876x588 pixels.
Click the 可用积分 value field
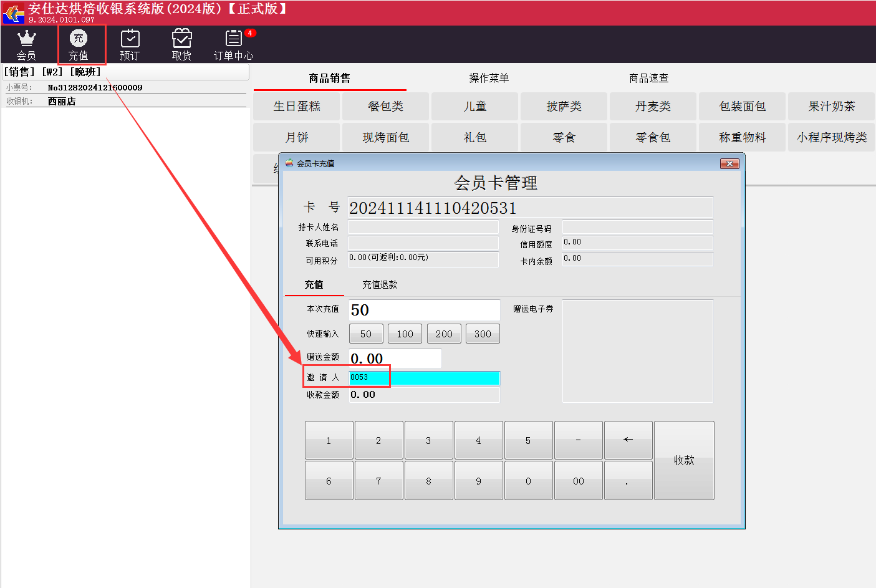point(423,259)
